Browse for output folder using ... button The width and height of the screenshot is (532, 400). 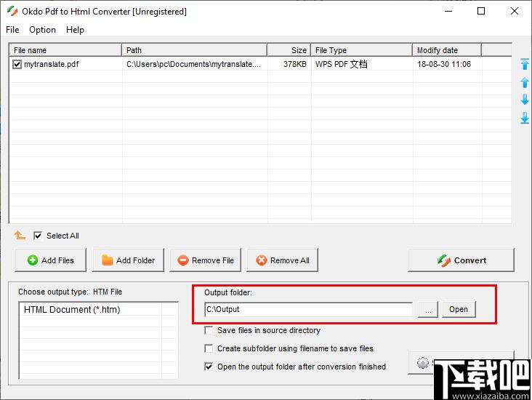(x=428, y=309)
